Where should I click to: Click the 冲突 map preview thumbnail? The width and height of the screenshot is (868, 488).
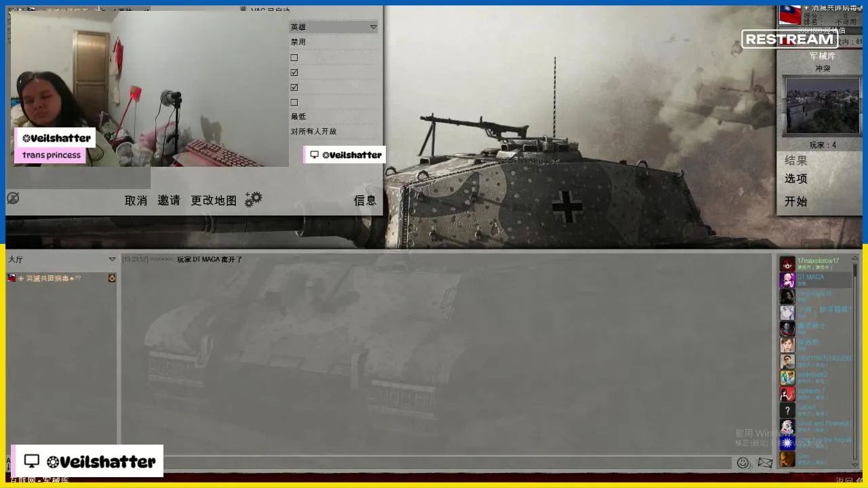822,105
